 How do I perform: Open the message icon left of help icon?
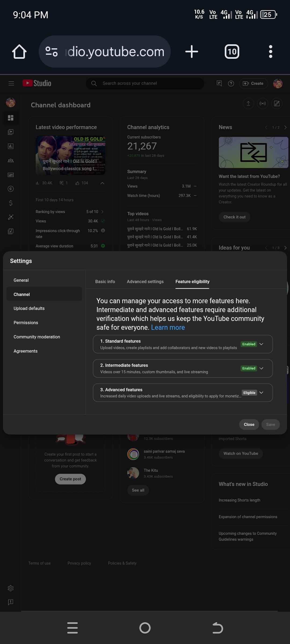(219, 83)
